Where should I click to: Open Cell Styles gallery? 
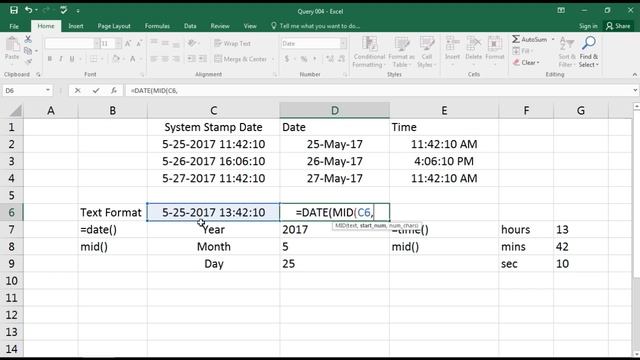[x=427, y=52]
